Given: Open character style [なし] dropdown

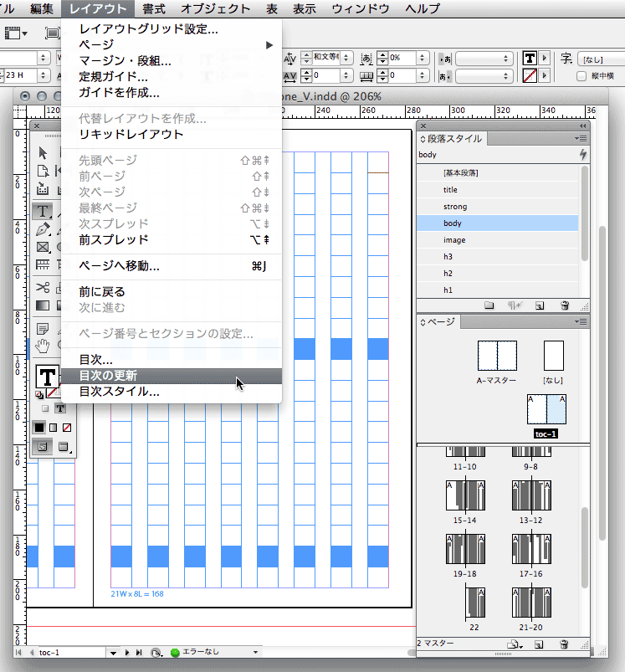Looking at the screenshot, I should pyautogui.click(x=602, y=59).
